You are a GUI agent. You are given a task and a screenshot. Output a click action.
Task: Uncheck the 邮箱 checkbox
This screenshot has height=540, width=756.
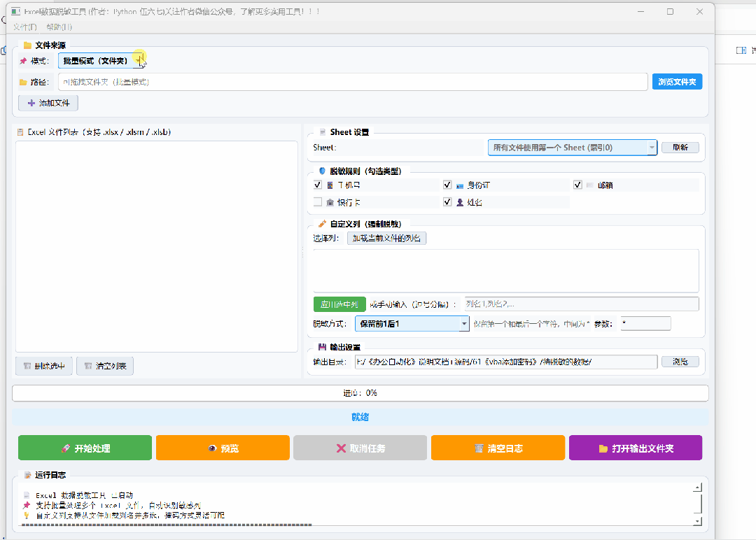[577, 185]
